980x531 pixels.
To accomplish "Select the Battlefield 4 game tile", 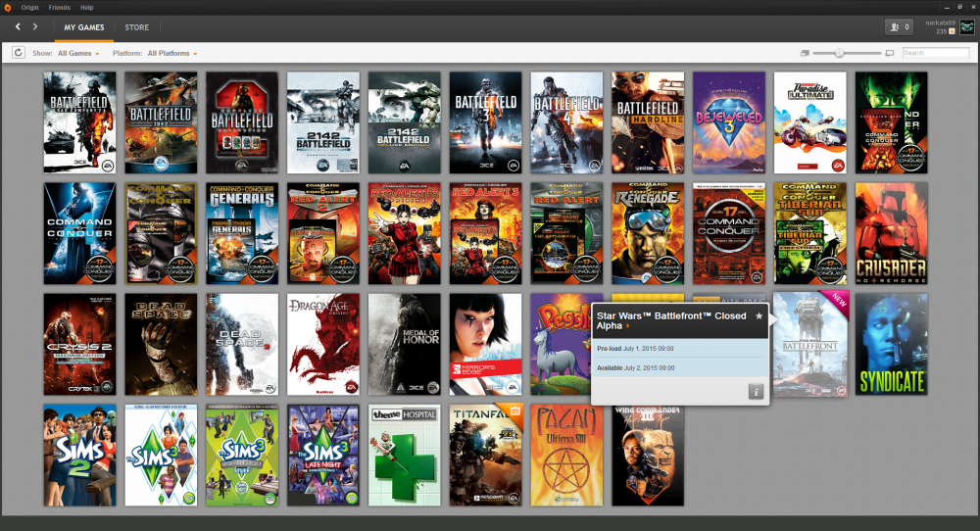I will tap(566, 122).
